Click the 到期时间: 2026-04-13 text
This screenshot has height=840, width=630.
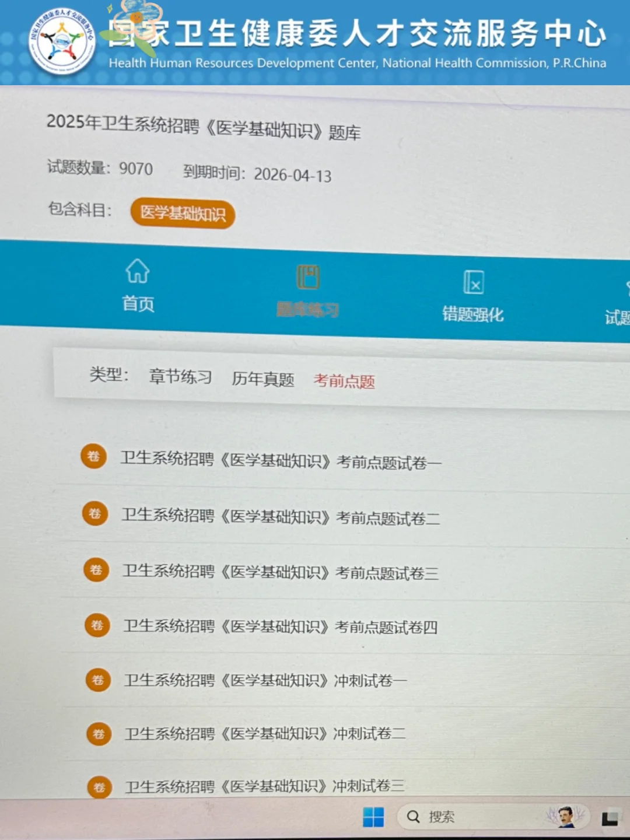pyautogui.click(x=257, y=173)
